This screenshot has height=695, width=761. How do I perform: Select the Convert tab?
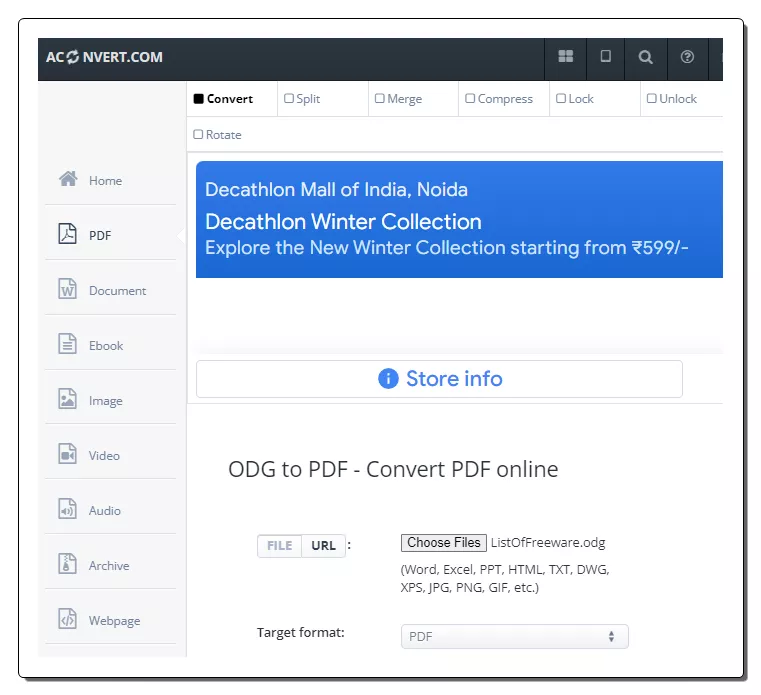(x=223, y=99)
